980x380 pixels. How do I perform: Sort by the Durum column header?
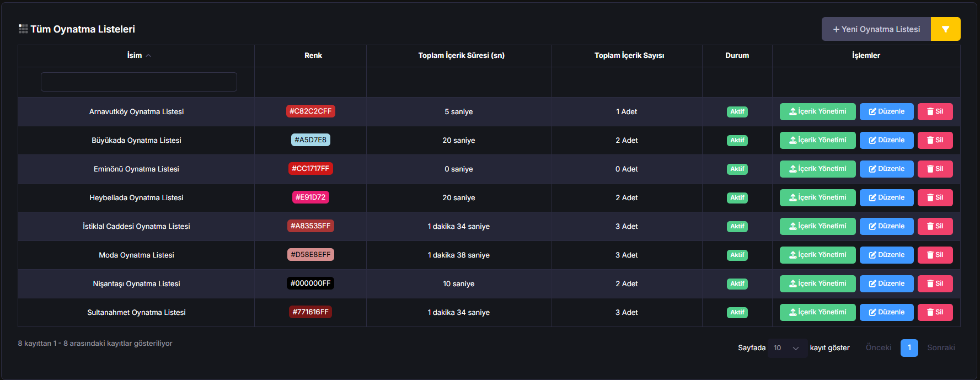[737, 56]
